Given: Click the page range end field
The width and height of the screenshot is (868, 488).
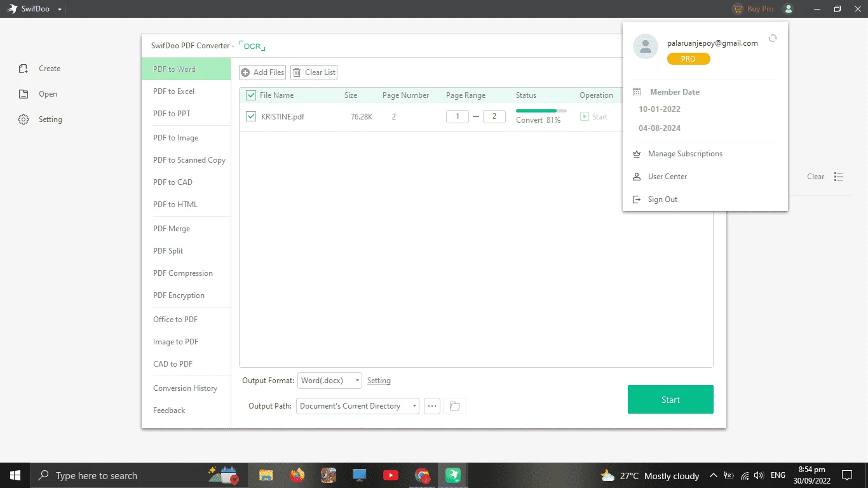Looking at the screenshot, I should click(x=494, y=116).
